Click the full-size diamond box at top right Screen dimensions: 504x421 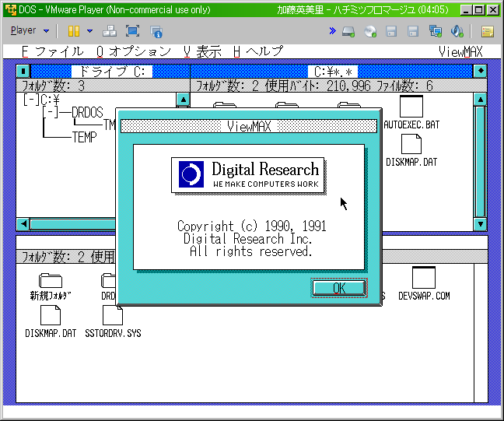[480, 71]
